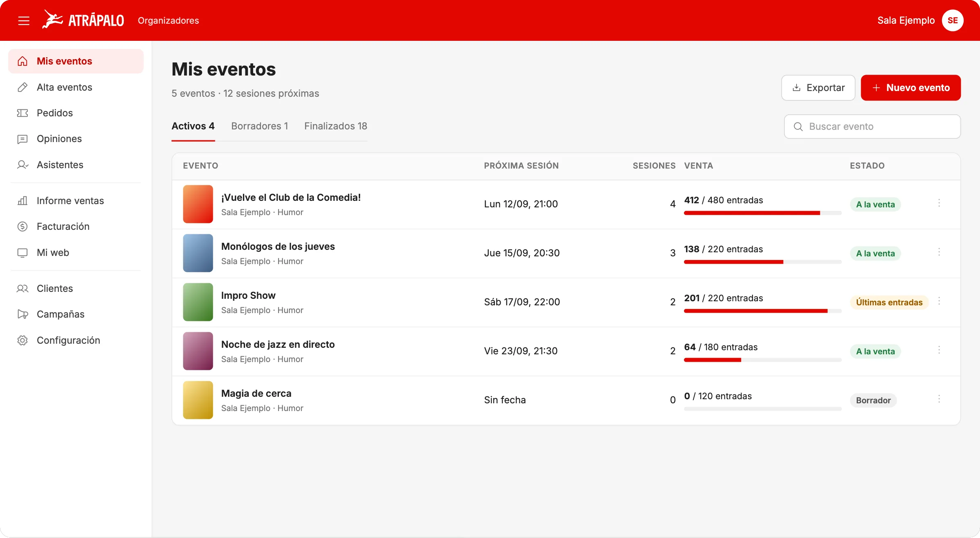
Task: Open options menu for Noche de jazz
Action: (939, 350)
